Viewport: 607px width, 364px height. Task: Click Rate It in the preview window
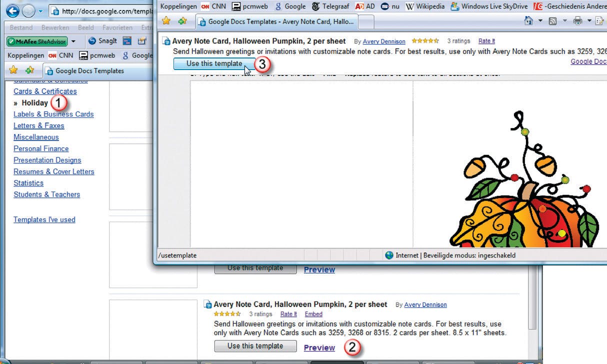click(486, 41)
